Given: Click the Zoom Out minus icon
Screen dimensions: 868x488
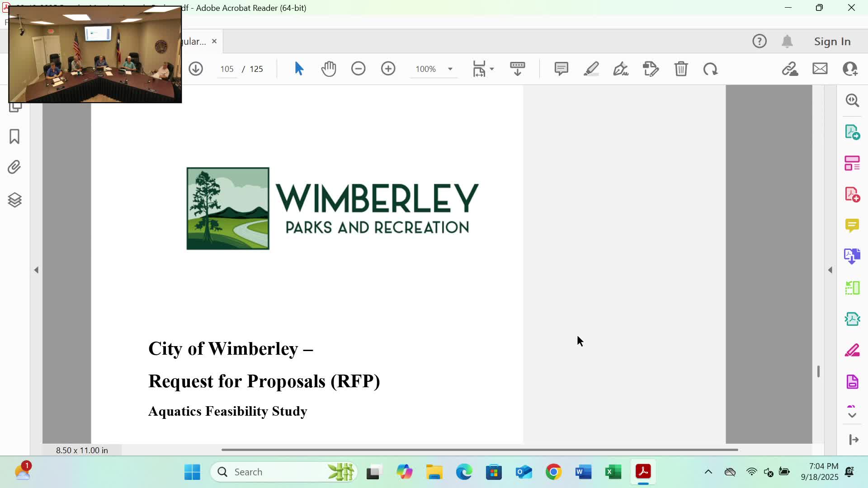Looking at the screenshot, I should (x=358, y=69).
